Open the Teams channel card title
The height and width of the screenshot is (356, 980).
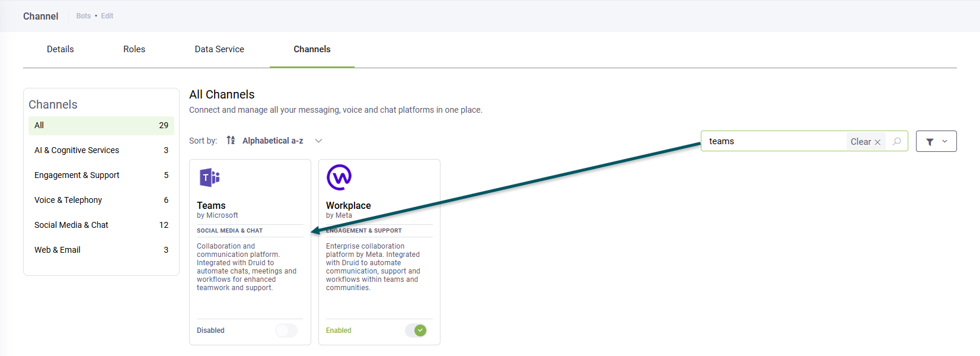(x=211, y=205)
